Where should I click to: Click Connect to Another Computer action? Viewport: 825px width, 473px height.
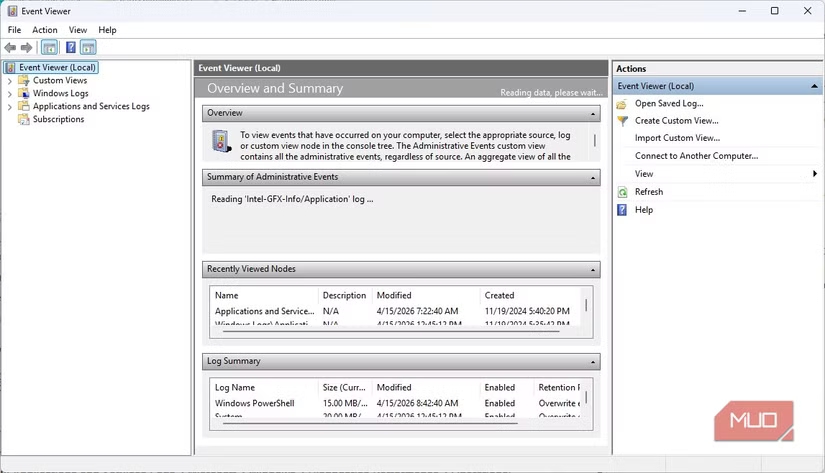point(696,156)
